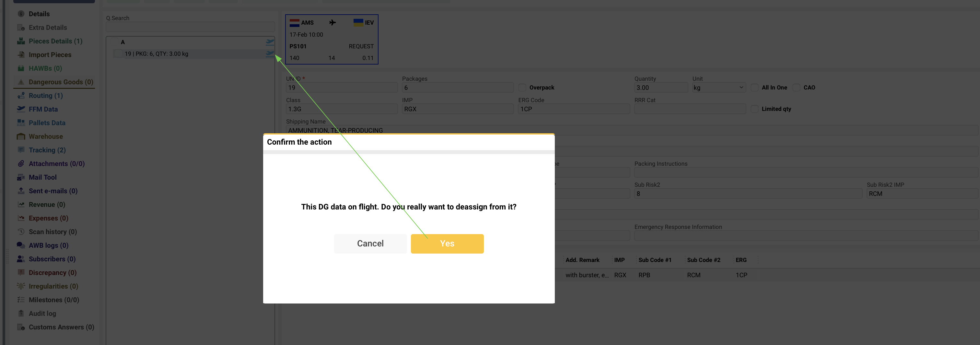Open the Pieces Details (1) section
Screen dimensions: 980x345
55,41
